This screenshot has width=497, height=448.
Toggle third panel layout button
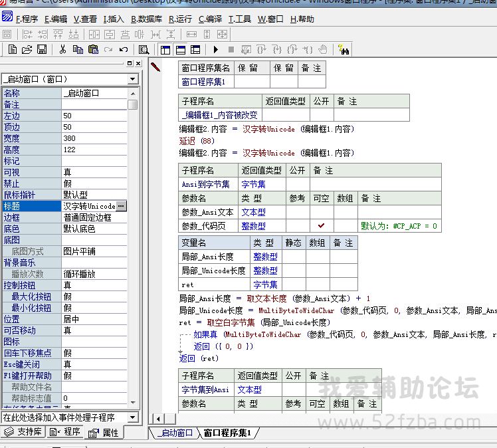195,50
